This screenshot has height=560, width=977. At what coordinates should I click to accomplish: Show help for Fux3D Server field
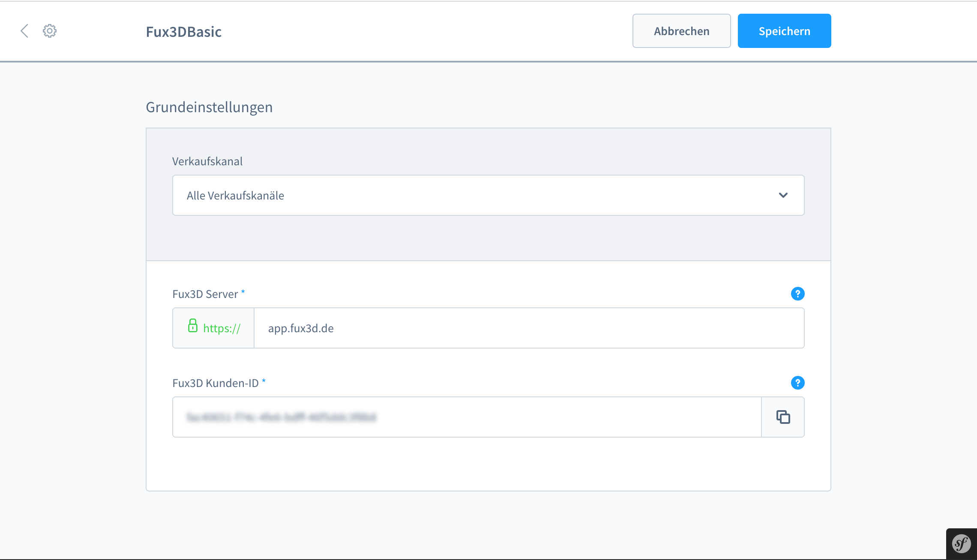(x=797, y=294)
